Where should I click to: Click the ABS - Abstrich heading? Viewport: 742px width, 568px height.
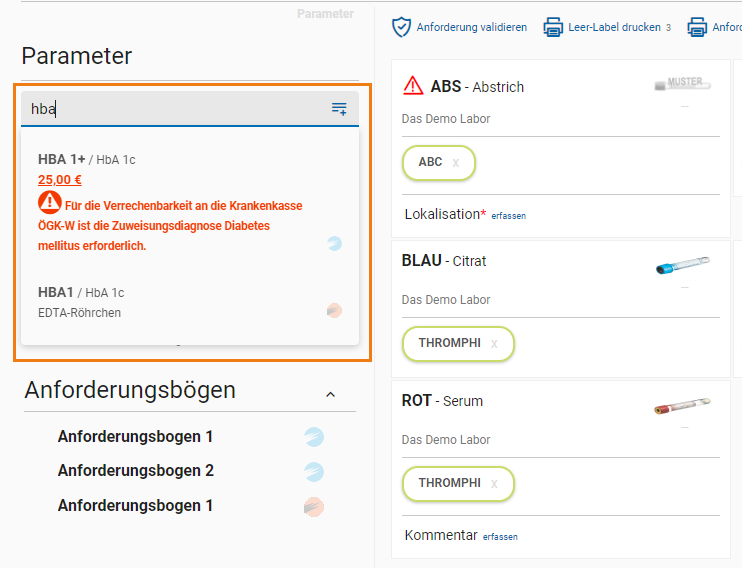477,87
